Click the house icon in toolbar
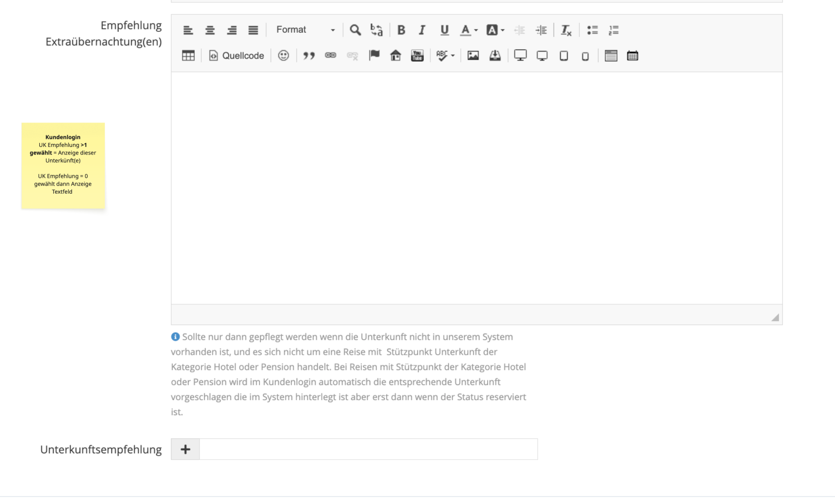This screenshot has width=835, height=504. [x=396, y=56]
